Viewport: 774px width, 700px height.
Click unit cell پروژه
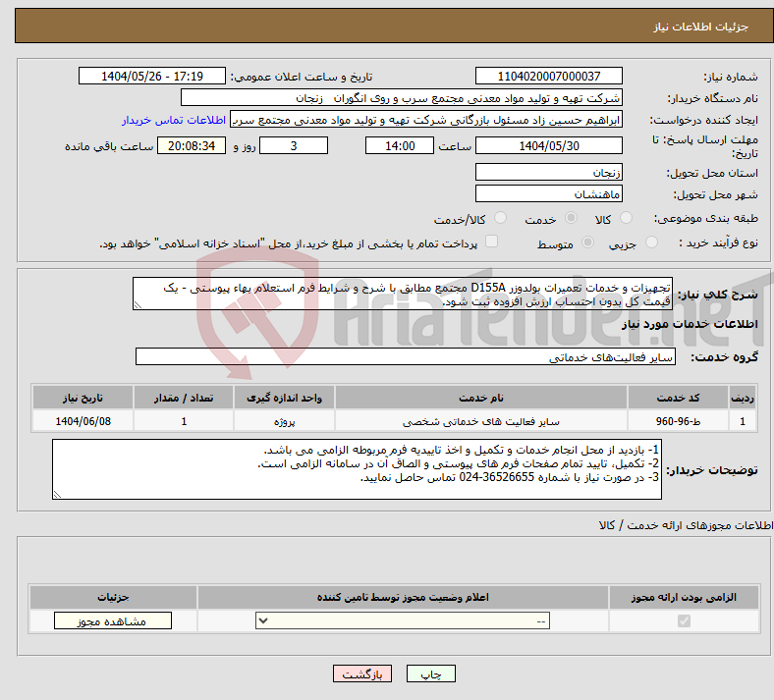[284, 421]
